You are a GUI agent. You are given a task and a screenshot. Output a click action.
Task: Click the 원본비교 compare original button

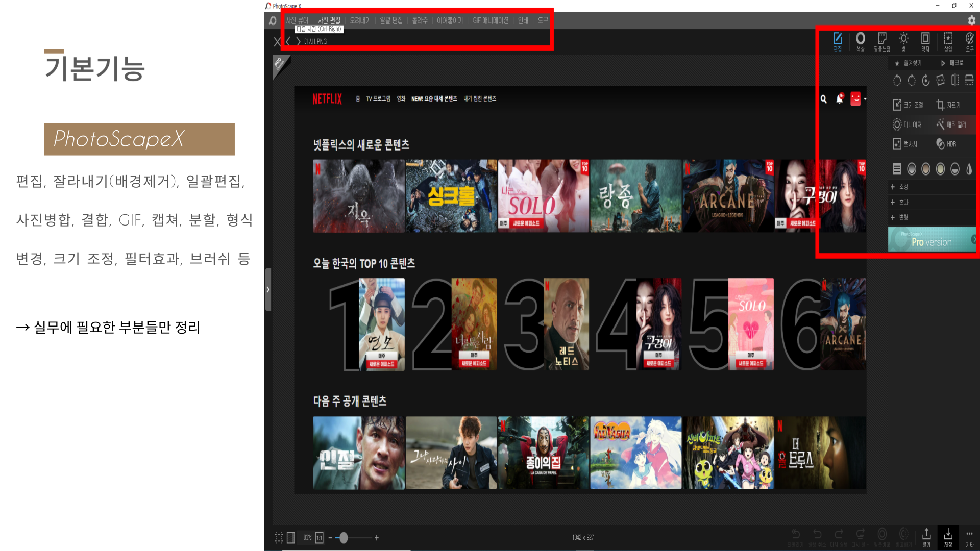point(882,538)
